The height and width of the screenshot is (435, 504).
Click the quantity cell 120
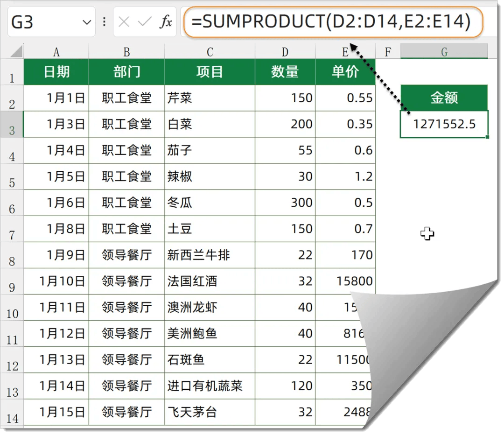click(x=285, y=386)
